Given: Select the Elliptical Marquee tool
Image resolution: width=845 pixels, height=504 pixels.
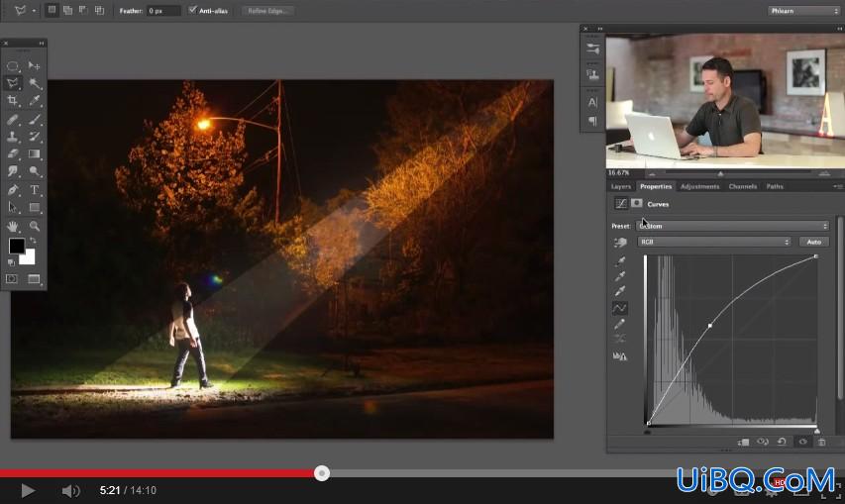Looking at the screenshot, I should (13, 65).
